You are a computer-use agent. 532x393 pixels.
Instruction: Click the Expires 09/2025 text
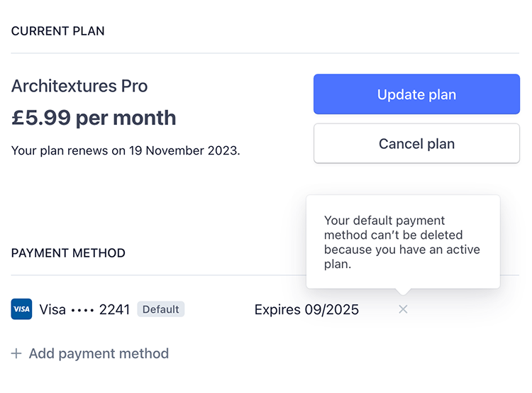point(306,309)
